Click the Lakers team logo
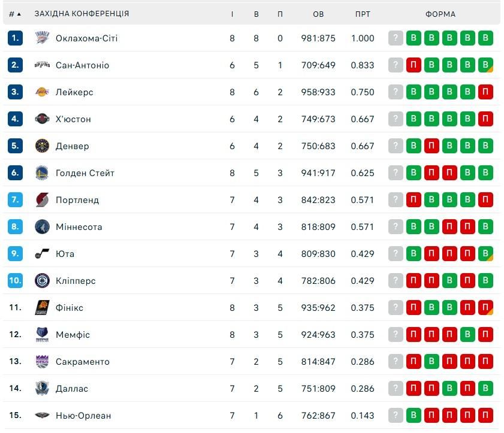 42,92
